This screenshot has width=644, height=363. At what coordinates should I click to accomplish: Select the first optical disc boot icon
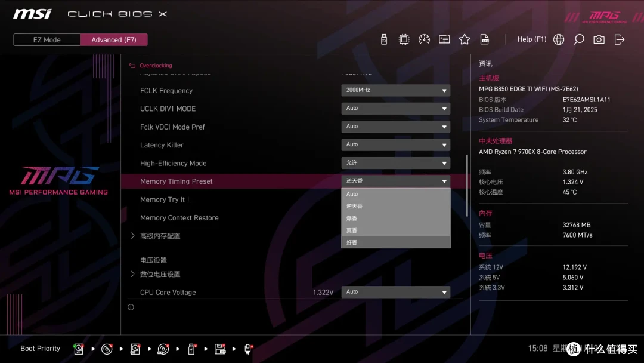click(x=107, y=349)
